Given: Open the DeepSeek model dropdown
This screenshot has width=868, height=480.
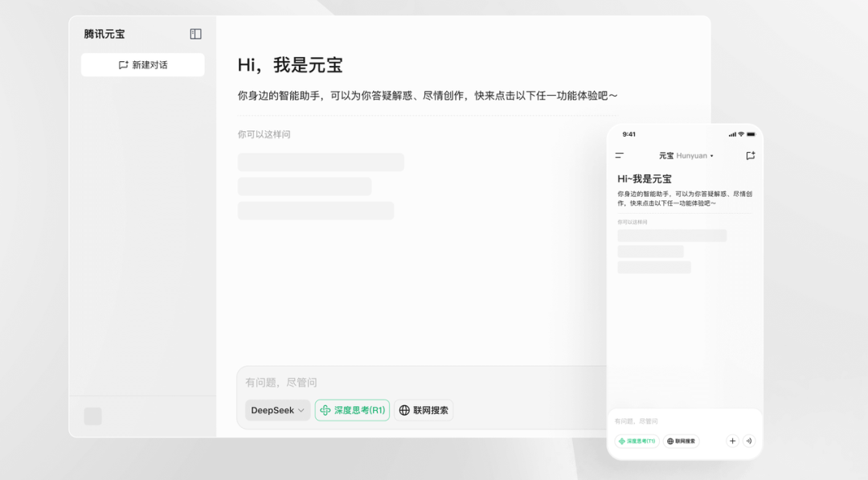Looking at the screenshot, I should [x=277, y=410].
